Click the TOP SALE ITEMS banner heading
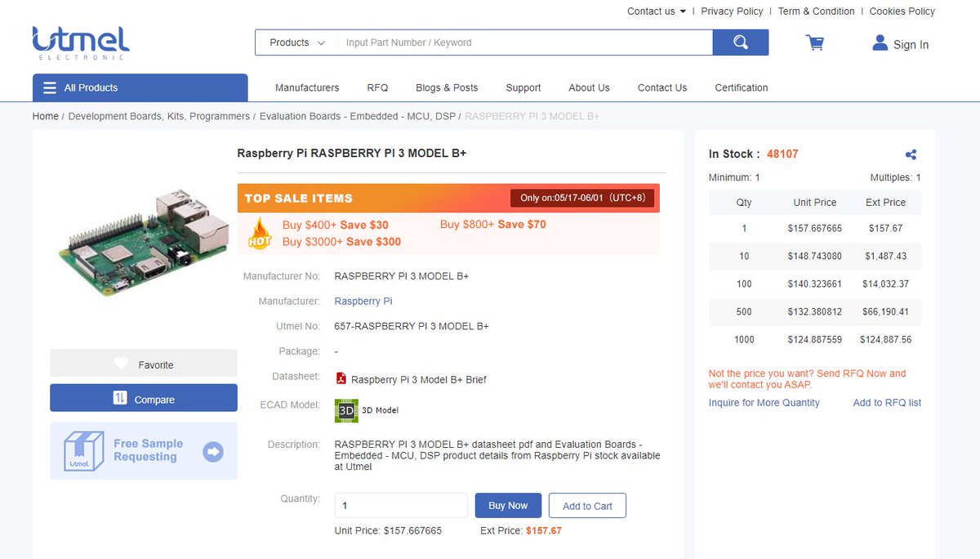This screenshot has height=559, width=980. click(x=298, y=198)
